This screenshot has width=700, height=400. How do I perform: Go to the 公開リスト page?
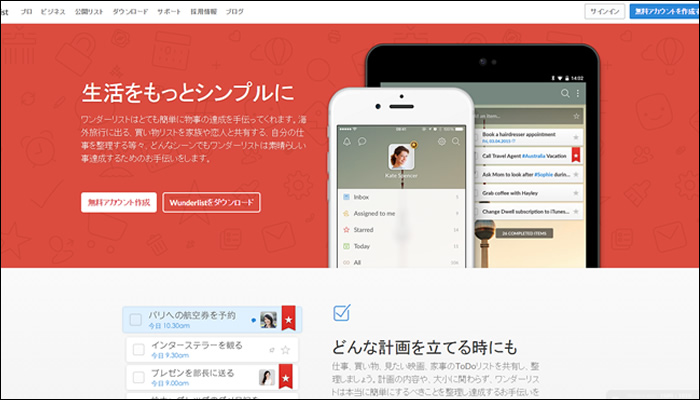[89, 12]
